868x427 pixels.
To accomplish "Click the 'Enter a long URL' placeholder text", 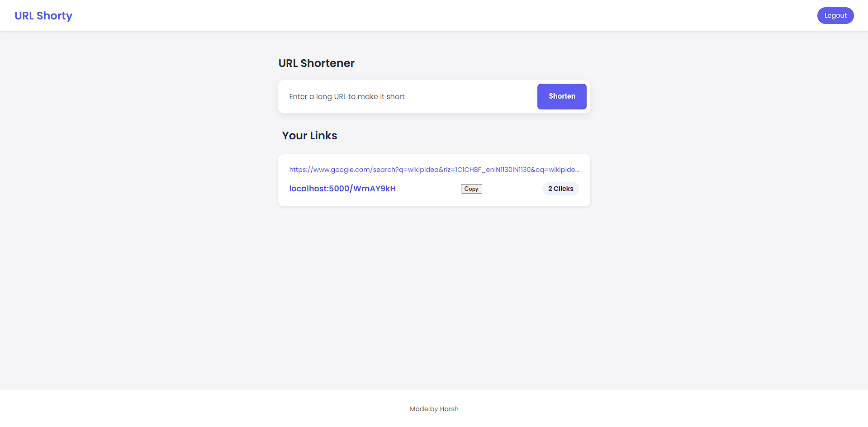I will [346, 97].
